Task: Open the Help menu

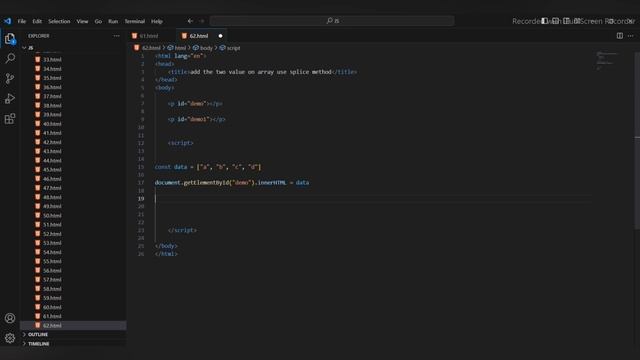Action: 157,21
